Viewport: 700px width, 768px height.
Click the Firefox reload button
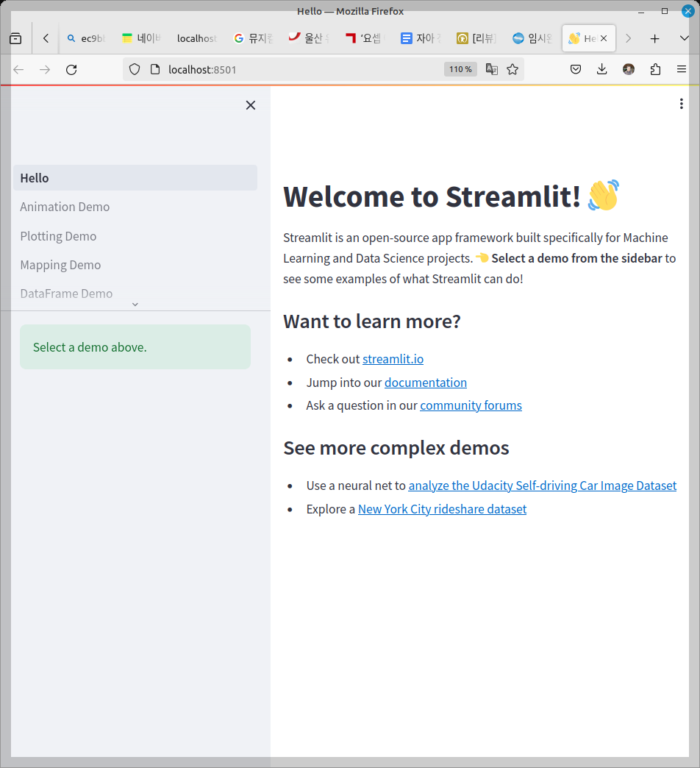71,70
